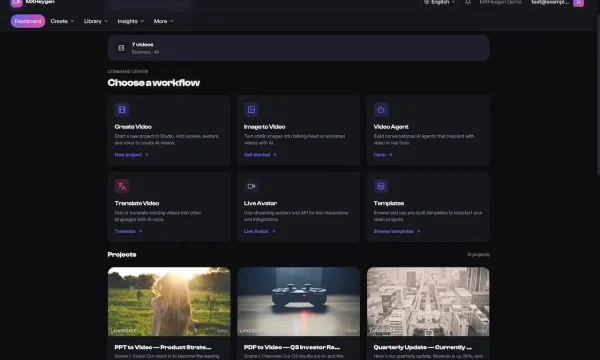Expand the Insights menu
600x360 pixels.
130,21
